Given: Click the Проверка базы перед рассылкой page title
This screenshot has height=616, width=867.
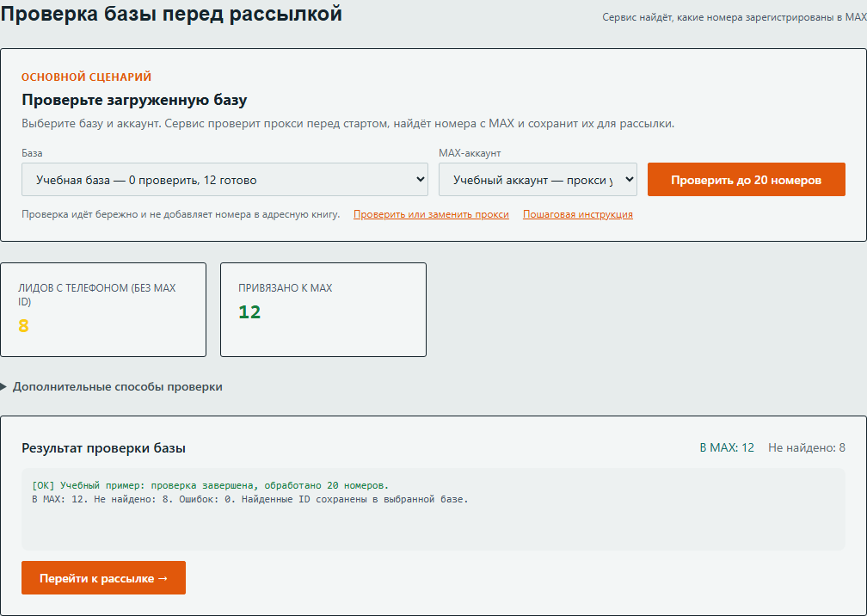Looking at the screenshot, I should click(x=171, y=14).
